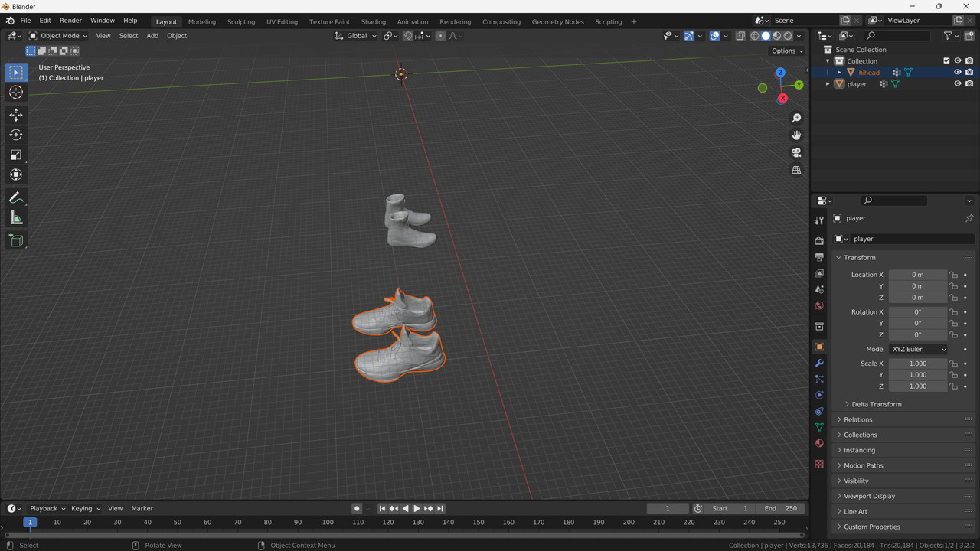Open the Tool properties tab
Screen dimensions: 980x551
(819, 220)
